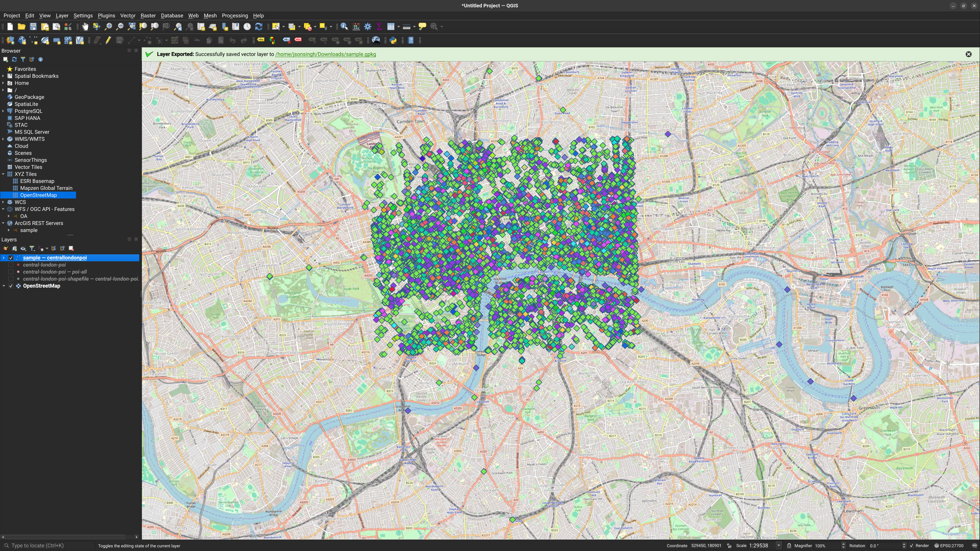Open the Layer Styling panel brush icon
Viewport: 980px width, 551px height.
6,249
